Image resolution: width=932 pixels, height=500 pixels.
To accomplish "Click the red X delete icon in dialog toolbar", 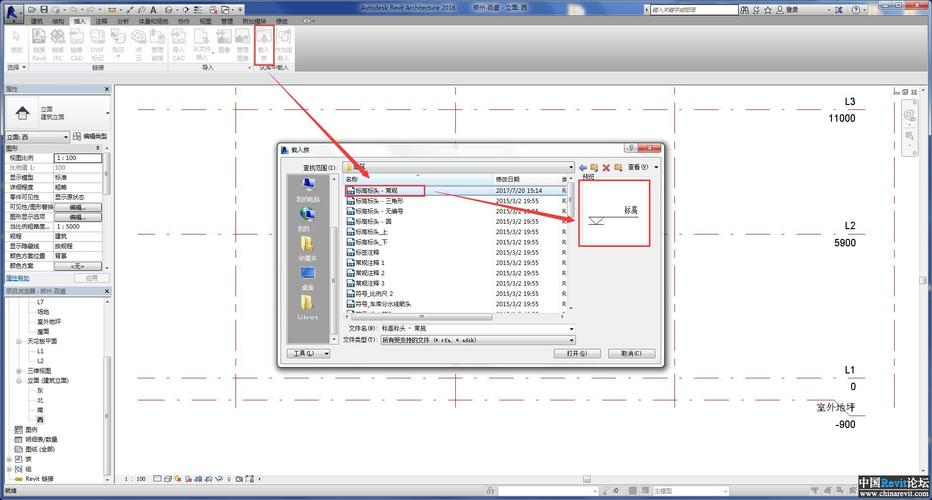I will (x=606, y=168).
